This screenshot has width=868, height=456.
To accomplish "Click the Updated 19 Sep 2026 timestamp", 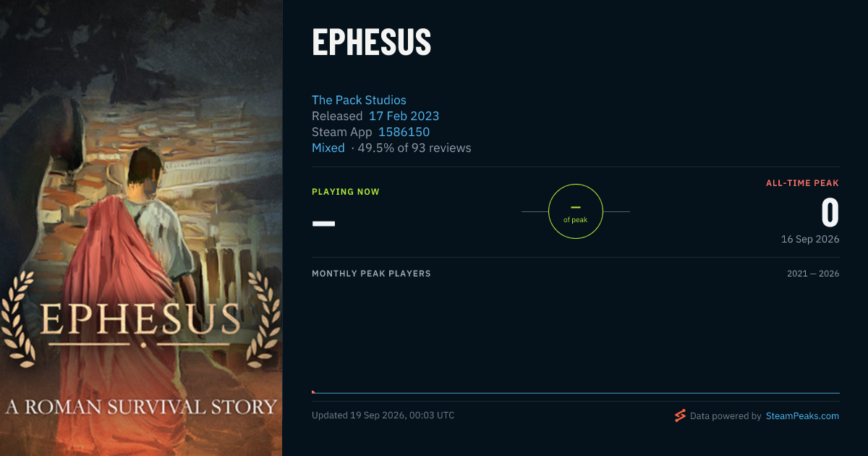I will (383, 415).
